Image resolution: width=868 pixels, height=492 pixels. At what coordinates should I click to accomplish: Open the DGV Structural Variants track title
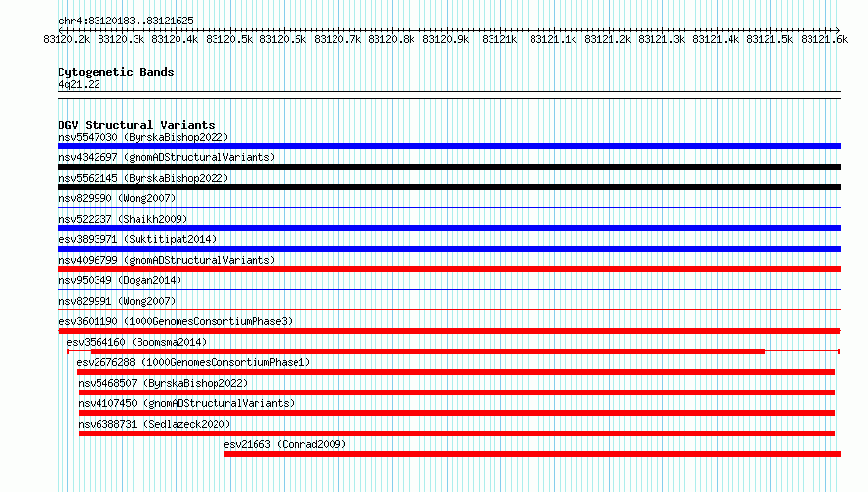point(137,125)
